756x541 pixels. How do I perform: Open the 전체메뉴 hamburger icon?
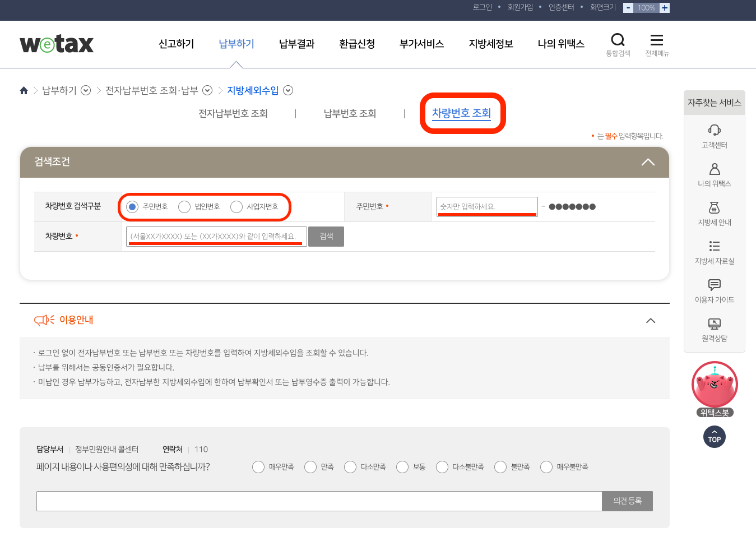coord(656,40)
